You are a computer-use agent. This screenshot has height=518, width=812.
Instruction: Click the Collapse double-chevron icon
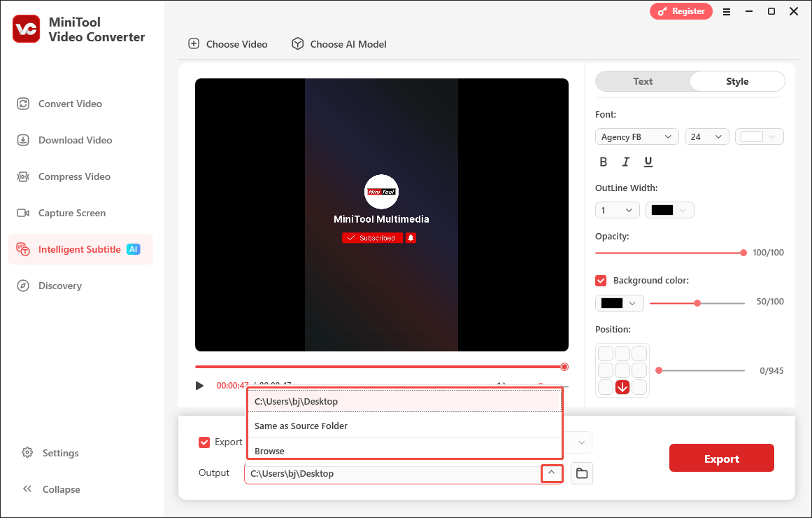click(27, 489)
